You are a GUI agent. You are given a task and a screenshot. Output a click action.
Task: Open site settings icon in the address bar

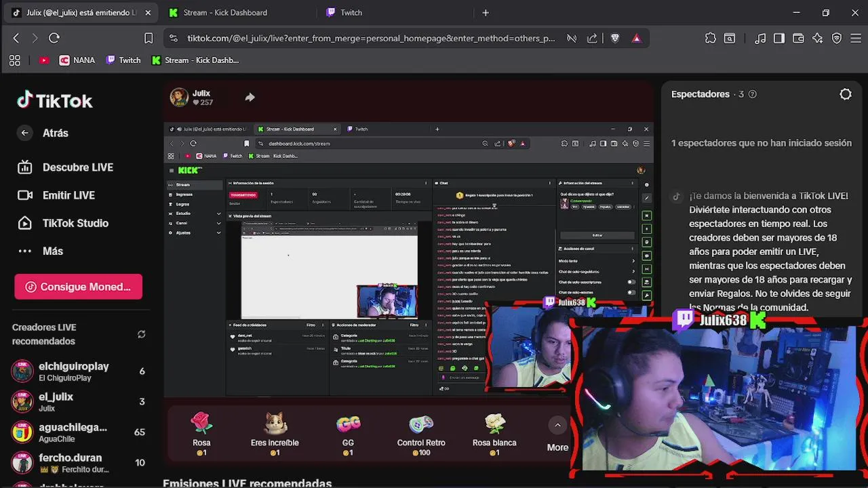[174, 39]
